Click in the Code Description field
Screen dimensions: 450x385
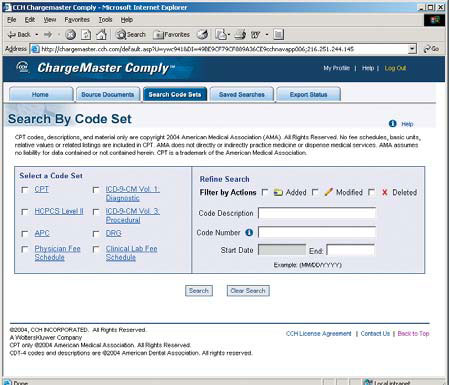point(317,213)
